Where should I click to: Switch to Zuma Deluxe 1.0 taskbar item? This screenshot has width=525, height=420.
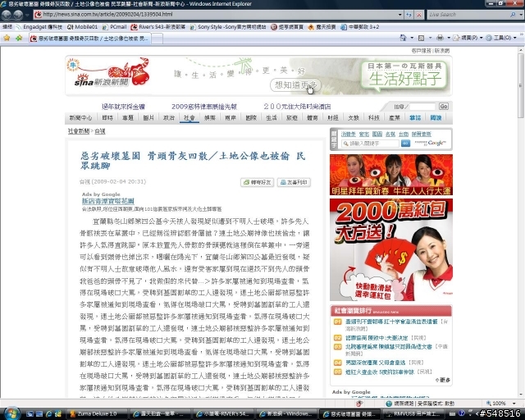95,414
